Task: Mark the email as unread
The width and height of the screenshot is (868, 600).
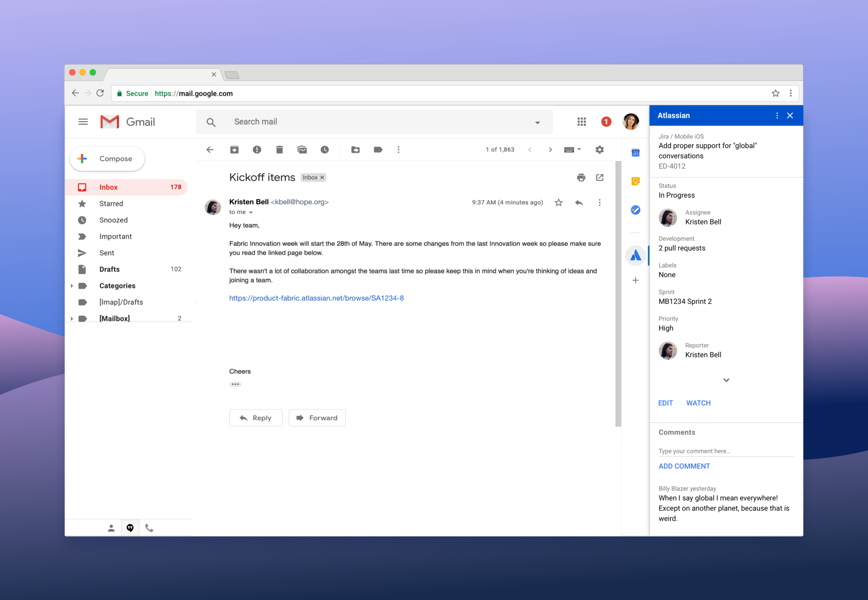Action: tap(302, 150)
